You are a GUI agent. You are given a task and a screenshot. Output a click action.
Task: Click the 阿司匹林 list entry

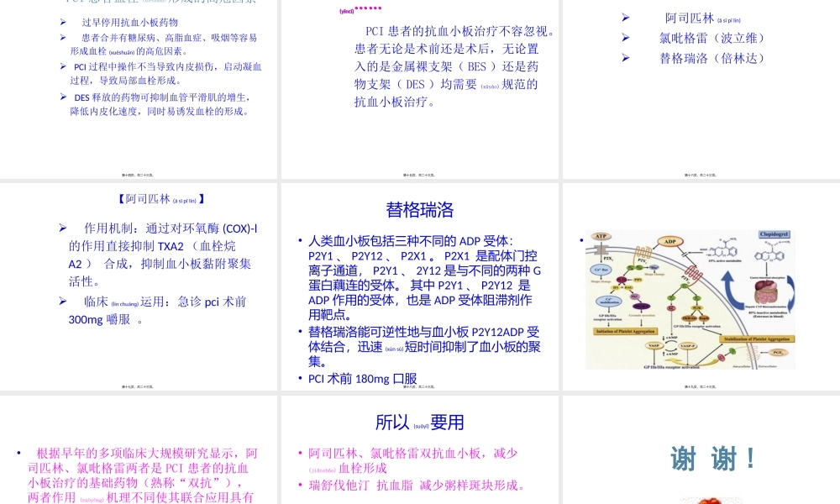point(690,17)
